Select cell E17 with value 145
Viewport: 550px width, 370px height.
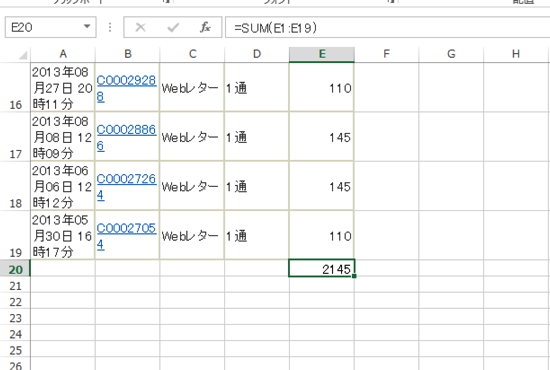[322, 137]
